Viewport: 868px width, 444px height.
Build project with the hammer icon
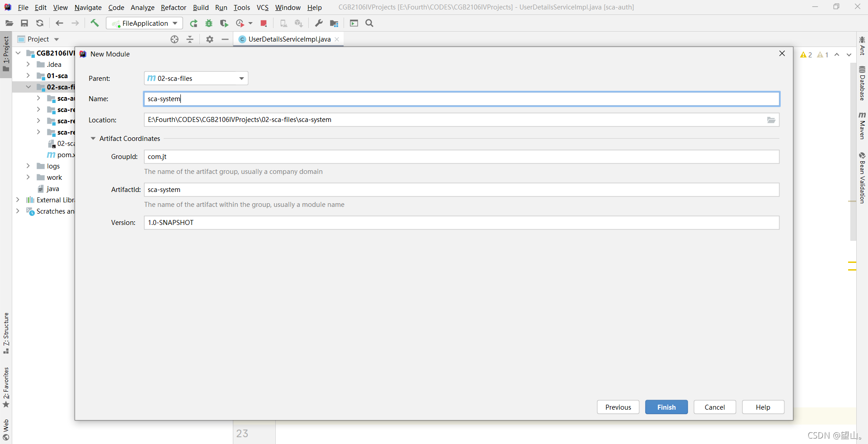point(94,23)
